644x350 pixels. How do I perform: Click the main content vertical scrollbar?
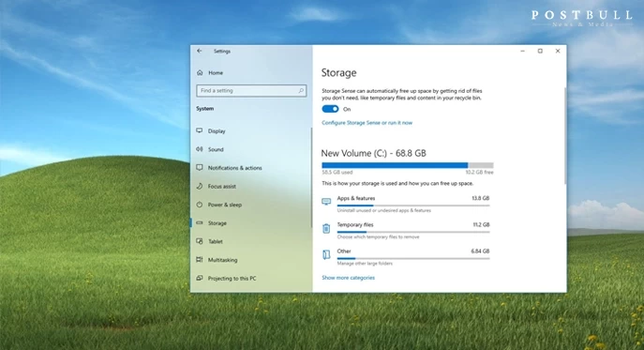coord(565,136)
